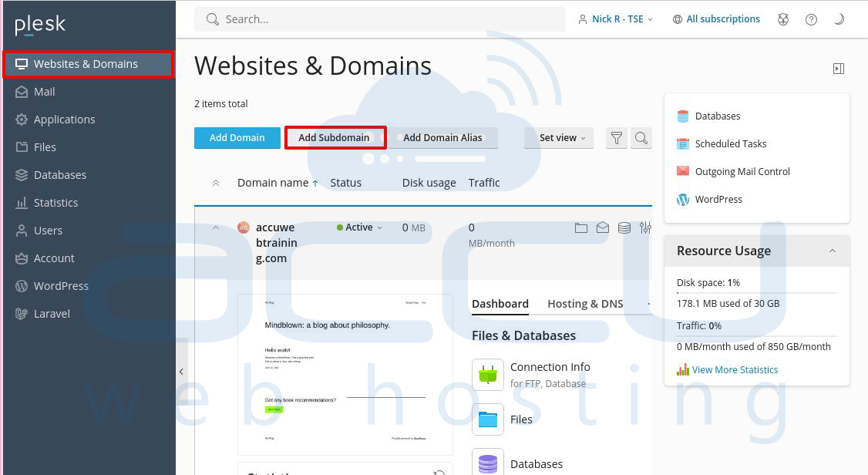Image resolution: width=868 pixels, height=475 pixels.
Task: Open Users sidebar item
Action: click(39, 231)
